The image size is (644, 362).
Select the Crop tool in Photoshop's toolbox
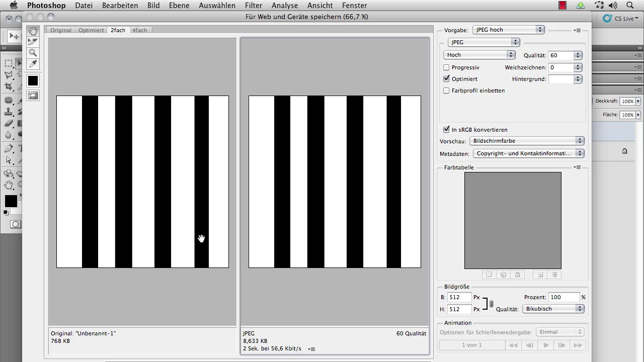point(9,86)
